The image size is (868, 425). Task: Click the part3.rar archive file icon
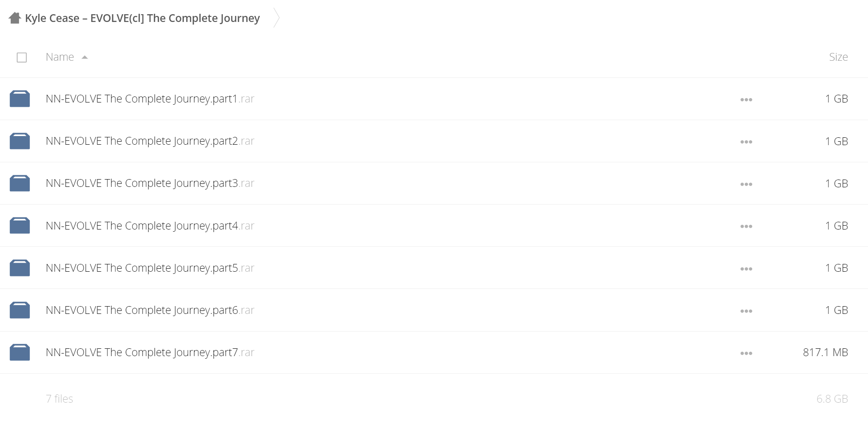click(x=20, y=183)
